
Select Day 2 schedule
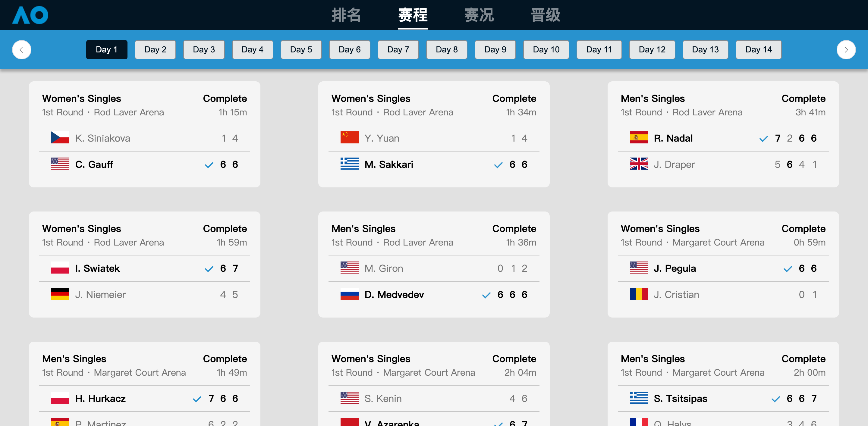coord(155,50)
